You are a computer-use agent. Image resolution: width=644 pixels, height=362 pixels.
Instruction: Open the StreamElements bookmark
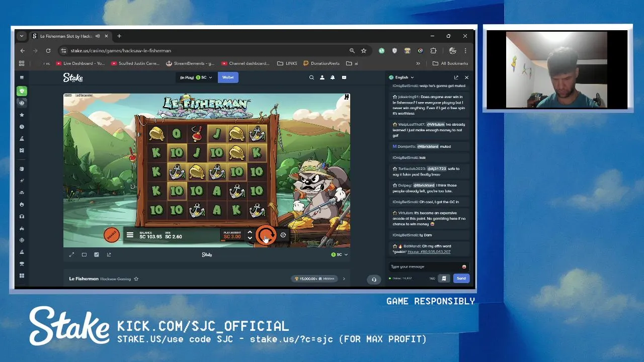[x=190, y=63]
